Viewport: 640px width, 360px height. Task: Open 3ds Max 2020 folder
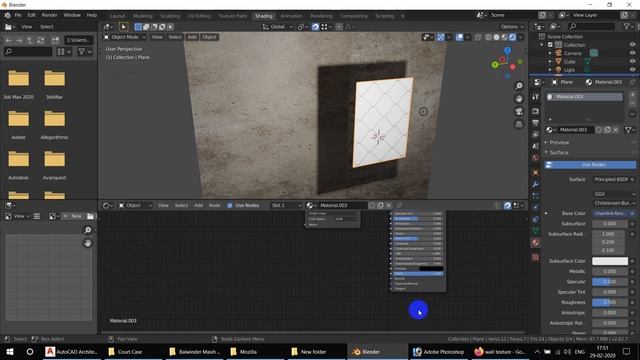click(x=18, y=84)
